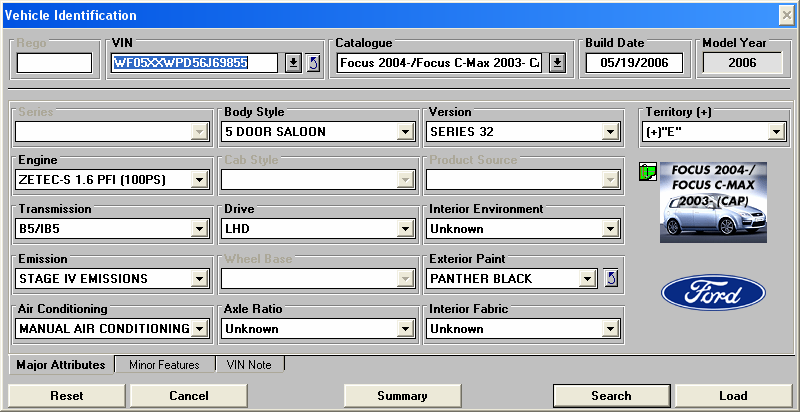Open the VIN Note tab
This screenshot has width=800, height=412.
click(249, 365)
